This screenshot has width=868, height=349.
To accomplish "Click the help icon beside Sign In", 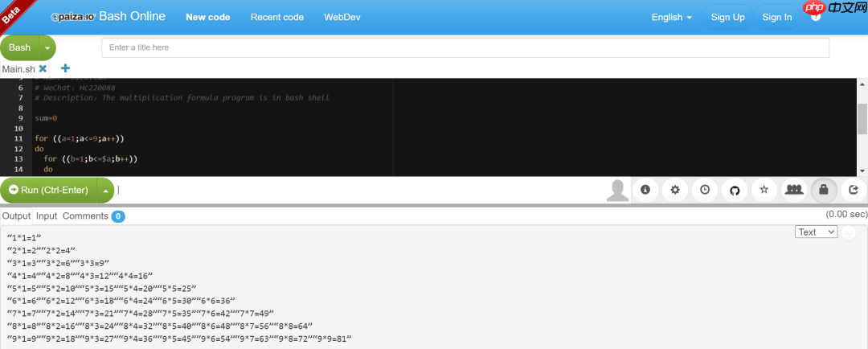I will (x=816, y=17).
